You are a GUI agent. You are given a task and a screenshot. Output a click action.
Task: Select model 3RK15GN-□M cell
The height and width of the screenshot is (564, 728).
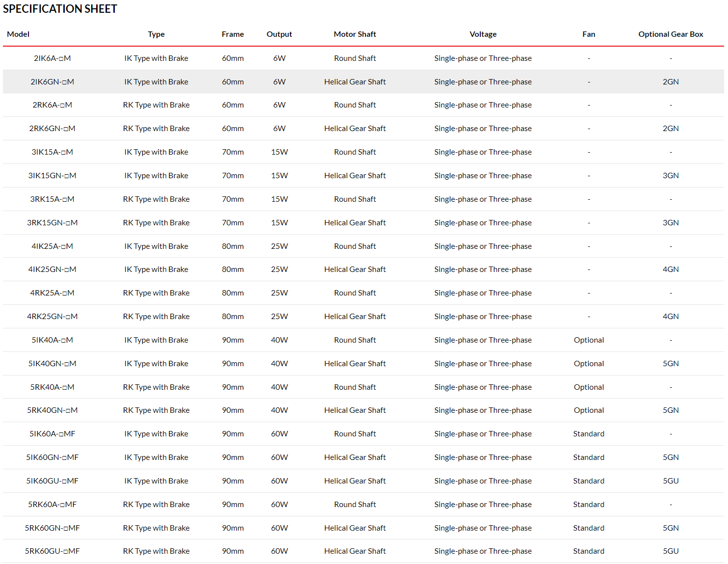point(52,223)
